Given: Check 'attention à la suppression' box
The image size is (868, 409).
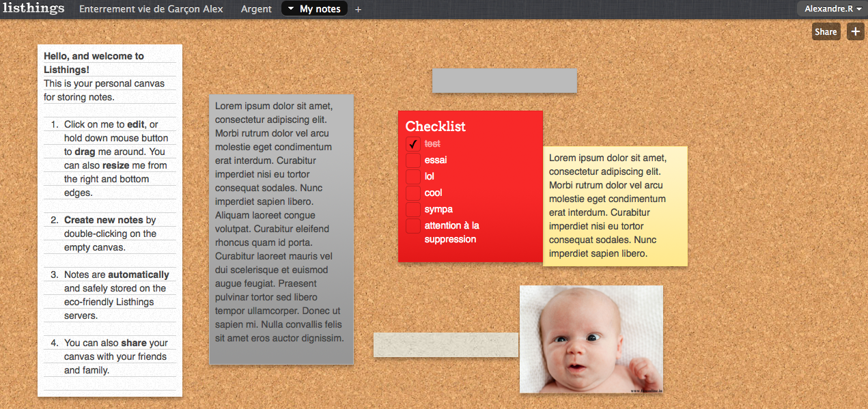Looking at the screenshot, I should [x=412, y=226].
